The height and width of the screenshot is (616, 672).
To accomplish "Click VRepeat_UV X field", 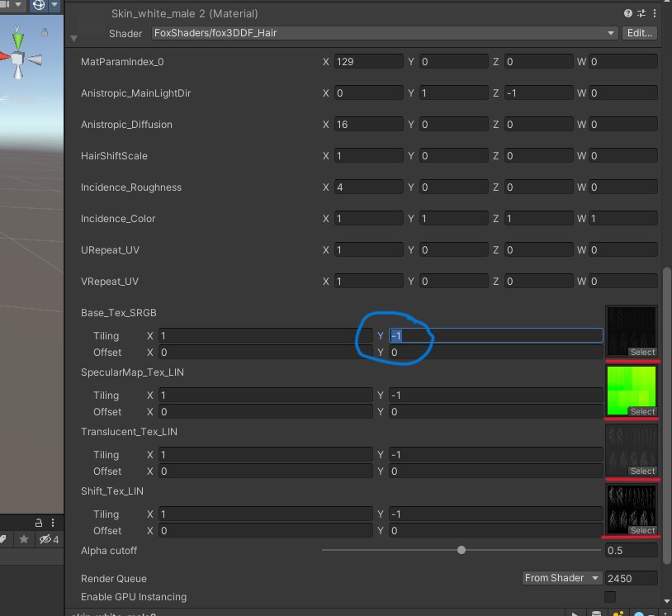I will (x=368, y=282).
